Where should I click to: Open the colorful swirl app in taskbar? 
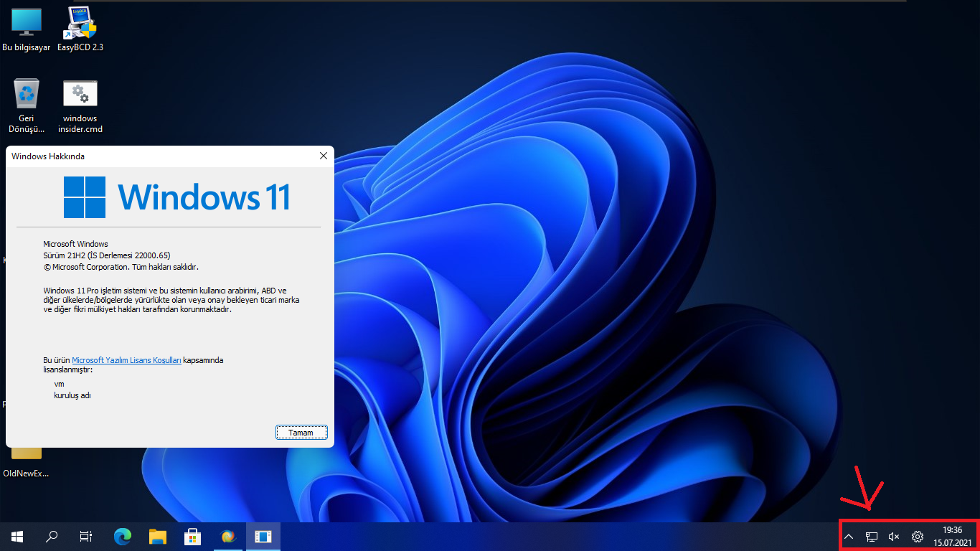pos(228,536)
